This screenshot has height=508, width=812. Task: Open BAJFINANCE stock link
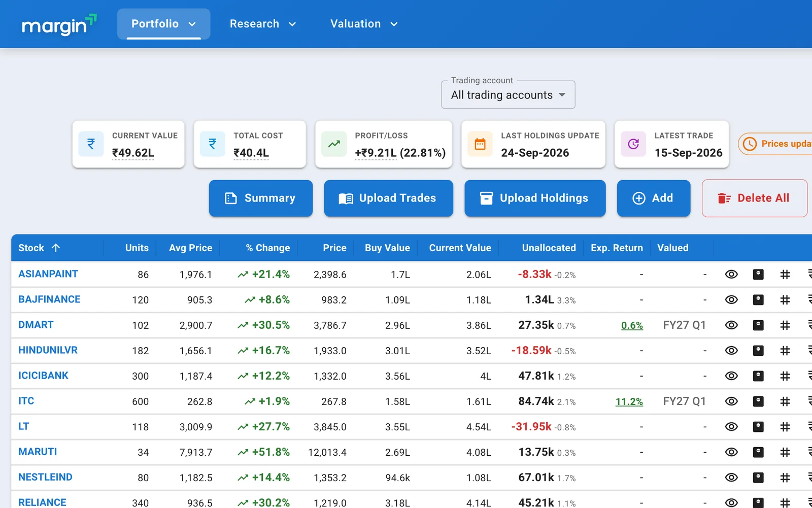click(x=49, y=299)
